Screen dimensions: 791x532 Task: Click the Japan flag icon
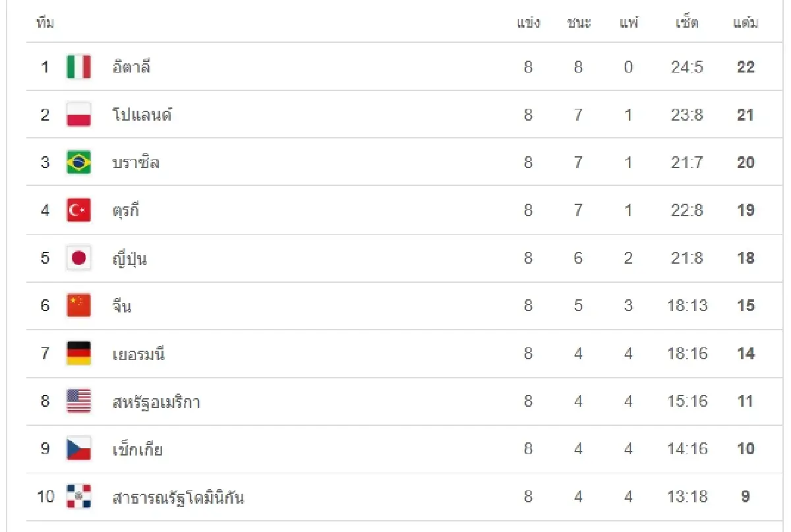pyautogui.click(x=78, y=258)
